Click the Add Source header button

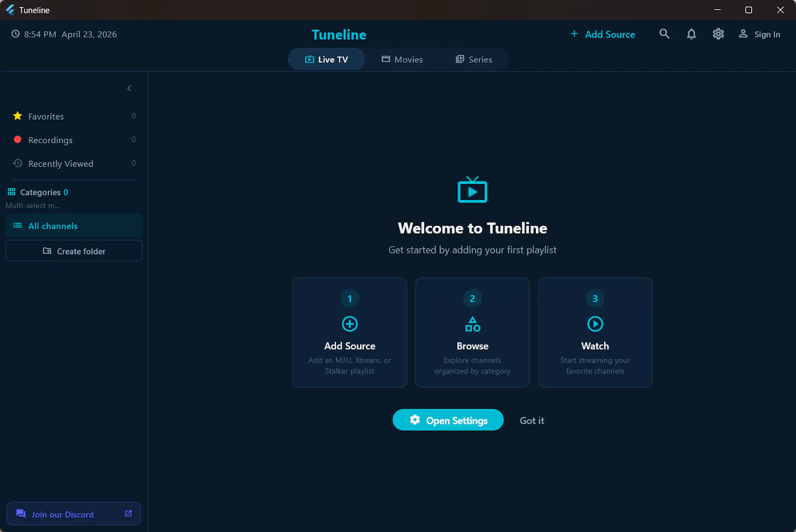point(602,34)
